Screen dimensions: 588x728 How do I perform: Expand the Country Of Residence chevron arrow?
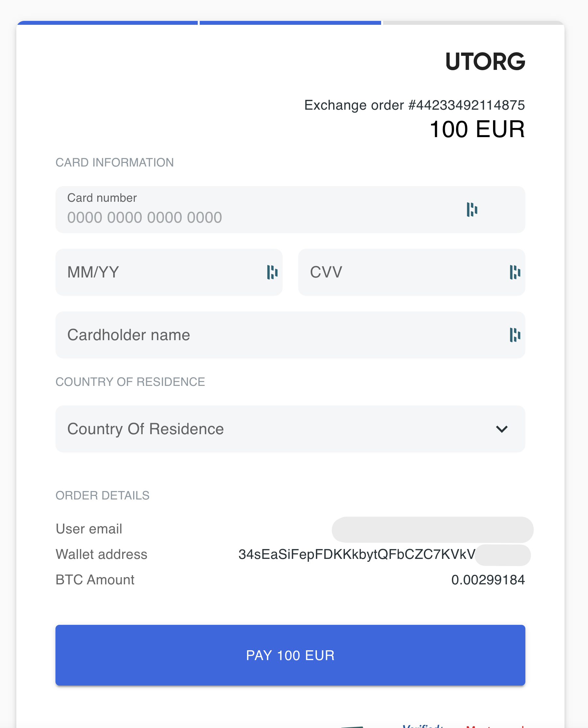(x=502, y=429)
